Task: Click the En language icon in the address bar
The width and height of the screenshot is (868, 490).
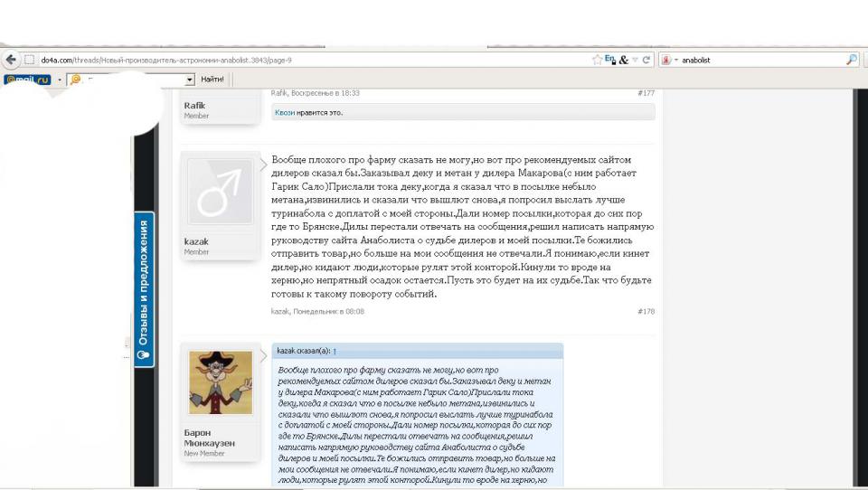Action: click(610, 60)
